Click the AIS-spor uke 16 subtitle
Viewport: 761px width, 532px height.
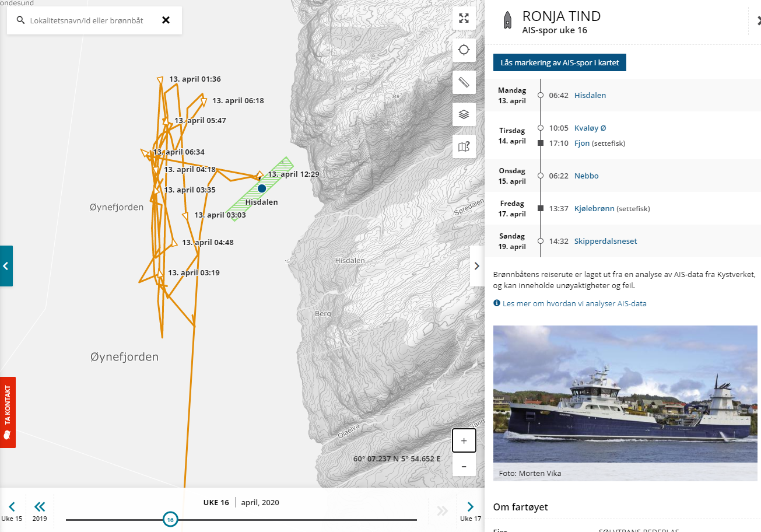click(555, 30)
